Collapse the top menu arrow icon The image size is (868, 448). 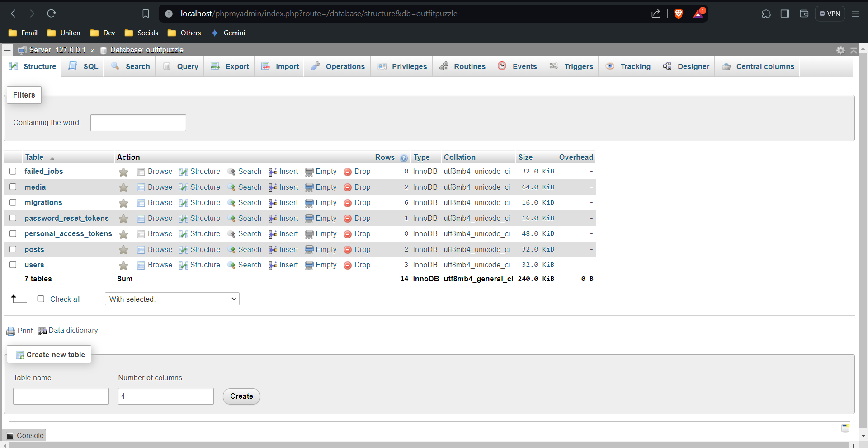[x=854, y=50]
